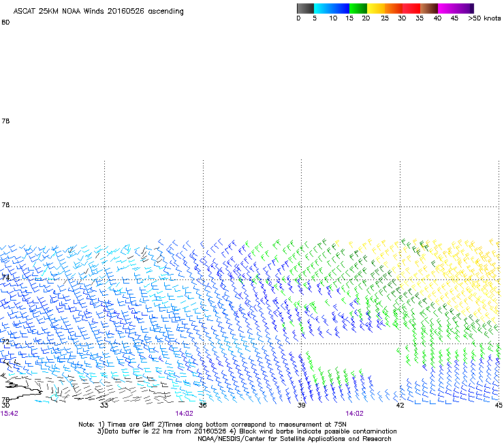This screenshot has height=443, width=504.
Task: Click the 'Data buffer is 22 hrs' note line
Action: point(247,431)
